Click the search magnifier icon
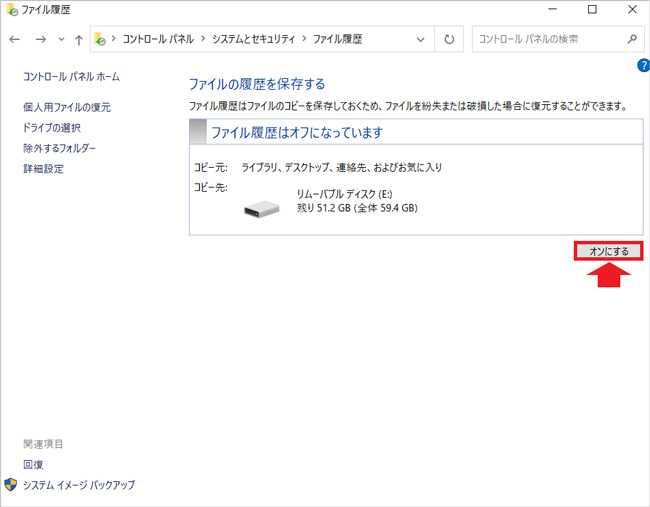650x507 pixels. 632,39
